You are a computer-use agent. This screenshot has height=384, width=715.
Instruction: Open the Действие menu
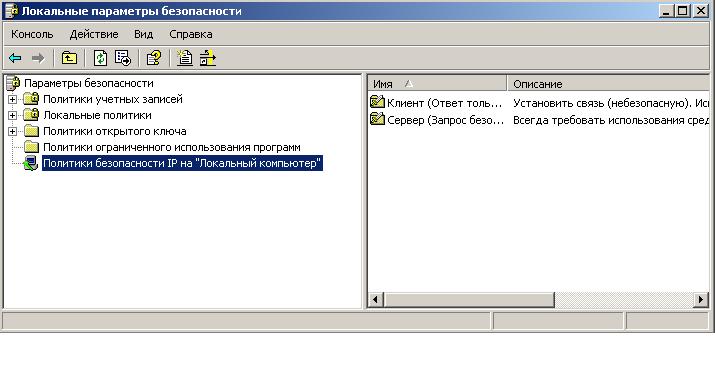[94, 34]
